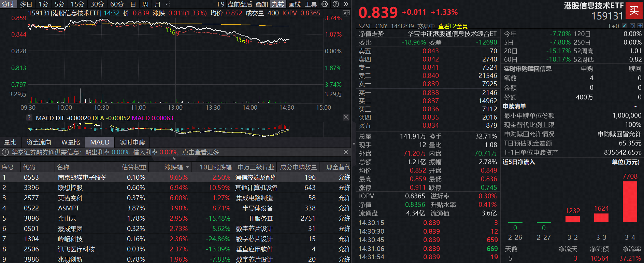Add stock to watchlist with plus icon
The height and width of the screenshot is (263, 644).
(640, 26)
